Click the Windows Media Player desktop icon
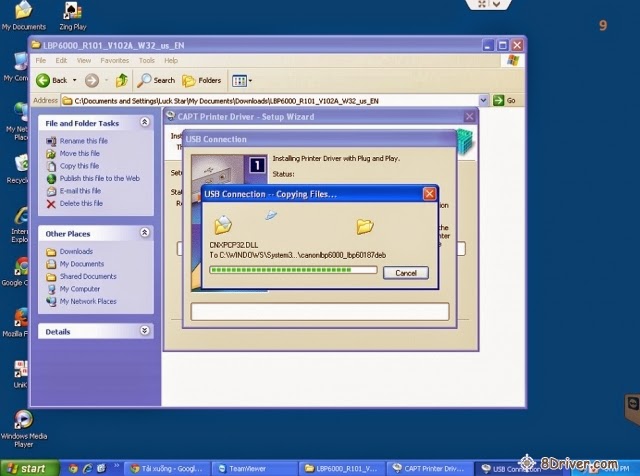The width and height of the screenshot is (640, 476). (23, 429)
